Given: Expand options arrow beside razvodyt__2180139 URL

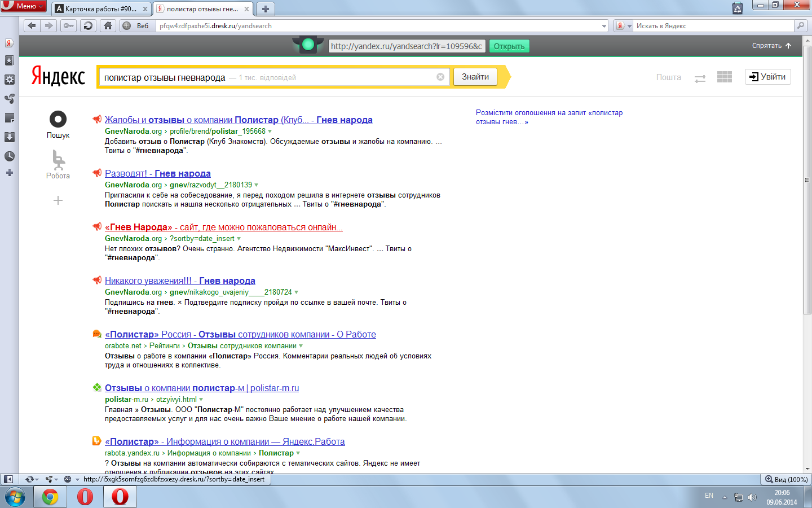Looking at the screenshot, I should point(256,185).
